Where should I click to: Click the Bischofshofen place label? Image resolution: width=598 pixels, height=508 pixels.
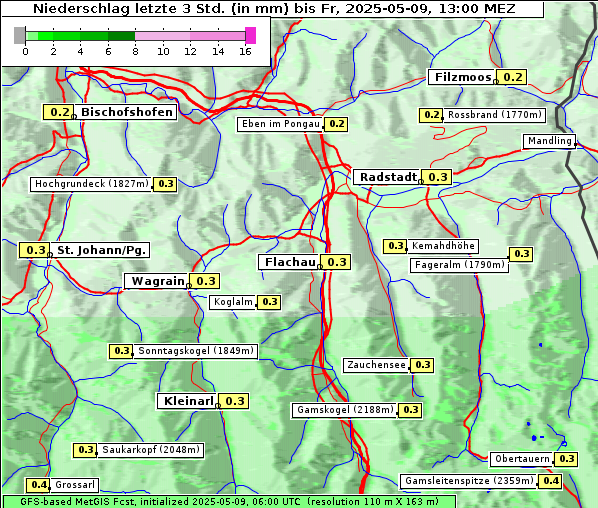point(126,112)
